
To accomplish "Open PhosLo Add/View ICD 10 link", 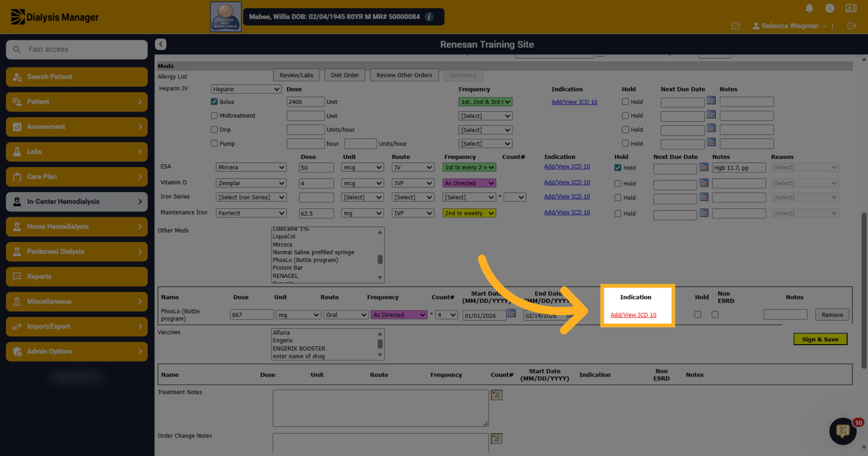I will pos(633,315).
